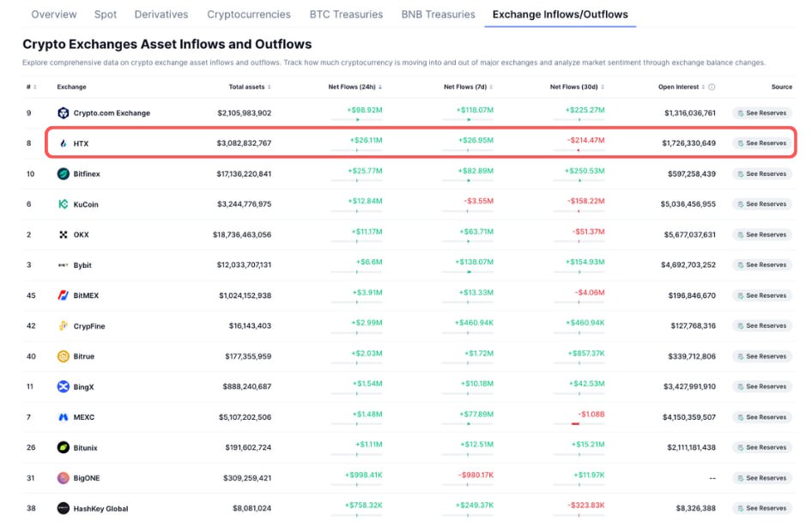Click the Bybit logo icon
Image resolution: width=812 pixels, height=522 pixels.
[64, 265]
